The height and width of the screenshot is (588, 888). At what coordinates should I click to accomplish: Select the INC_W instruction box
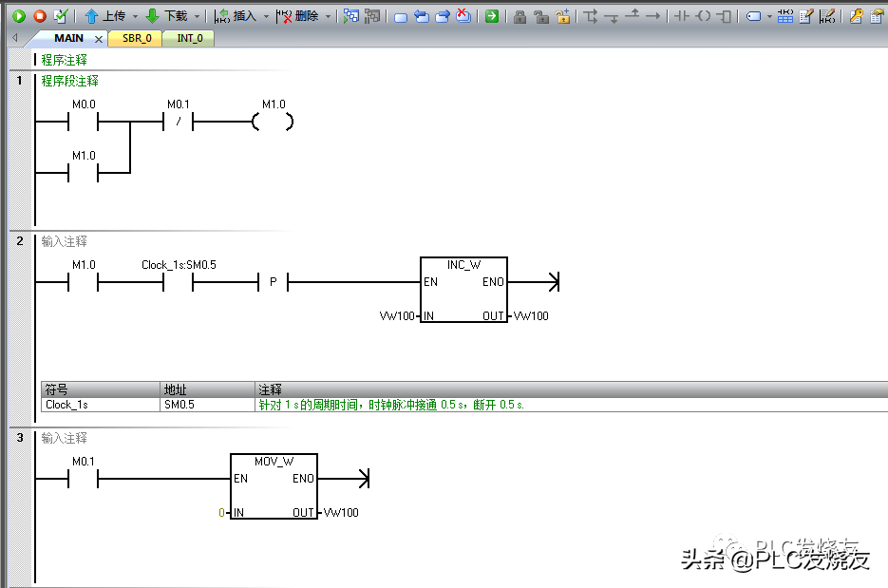click(x=463, y=290)
